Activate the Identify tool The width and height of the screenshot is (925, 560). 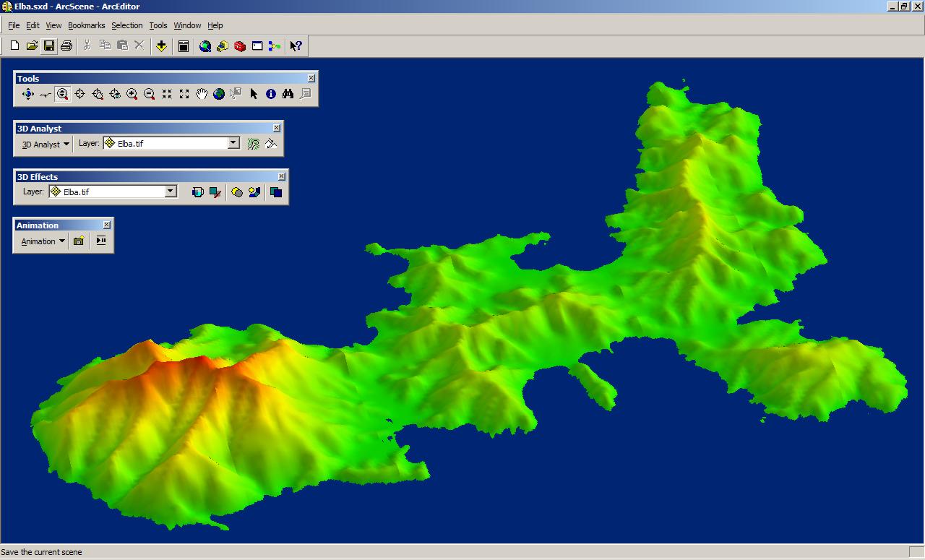[x=270, y=94]
